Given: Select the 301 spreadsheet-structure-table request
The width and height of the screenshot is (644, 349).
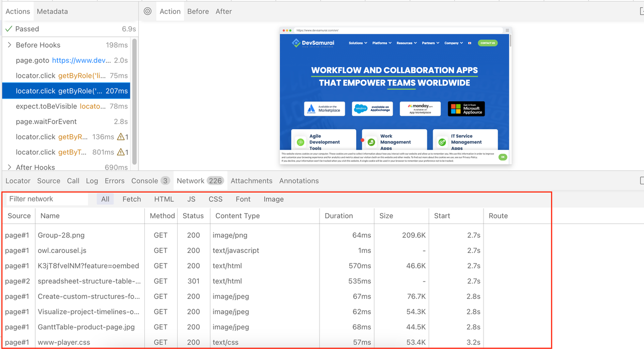Looking at the screenshot, I should pos(276,281).
